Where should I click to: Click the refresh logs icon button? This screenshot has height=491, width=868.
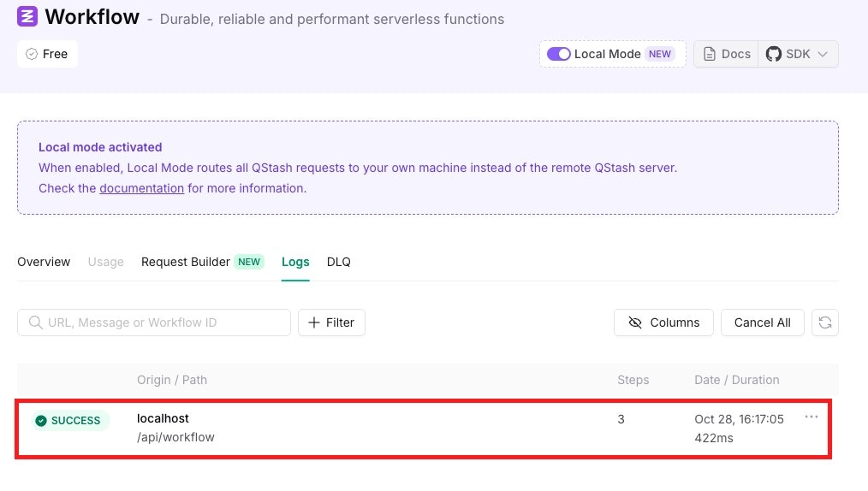tap(825, 322)
